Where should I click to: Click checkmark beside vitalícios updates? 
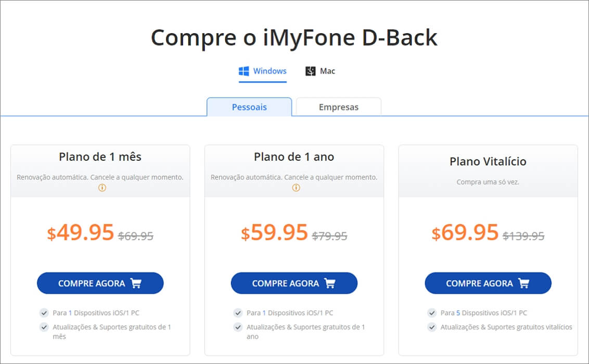pos(432,327)
